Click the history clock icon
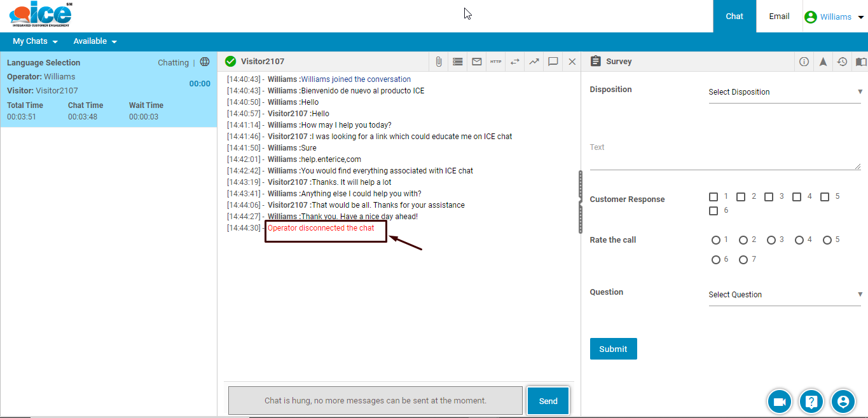 pos(842,62)
